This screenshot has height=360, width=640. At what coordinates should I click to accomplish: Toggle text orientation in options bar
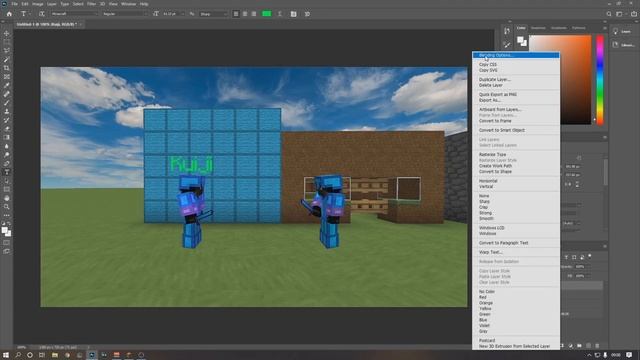(42, 14)
